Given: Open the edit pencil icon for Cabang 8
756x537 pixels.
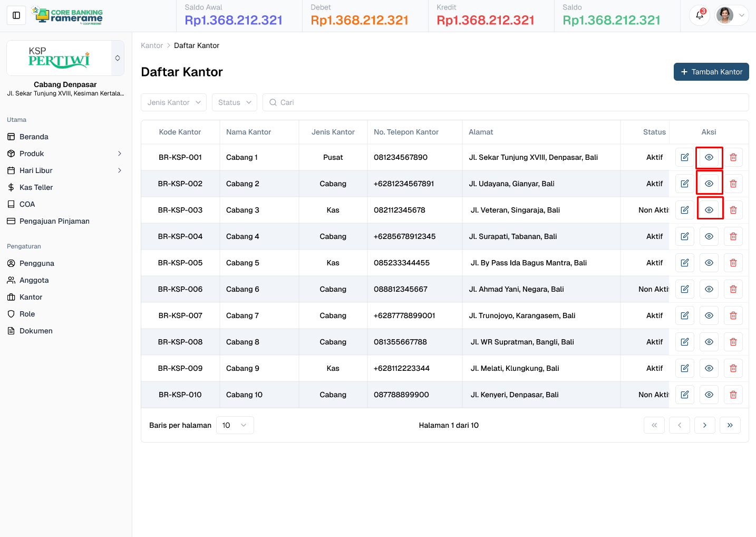Looking at the screenshot, I should pos(684,341).
